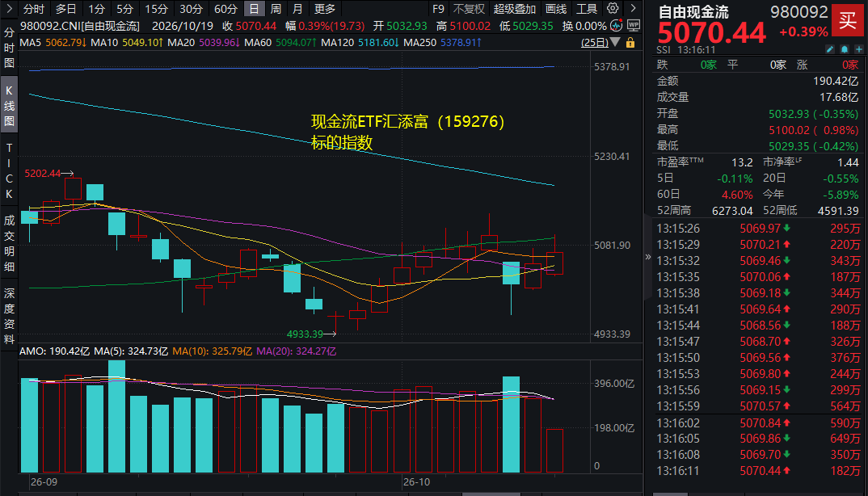Switch to the 分时 intraday tab

coord(34,9)
